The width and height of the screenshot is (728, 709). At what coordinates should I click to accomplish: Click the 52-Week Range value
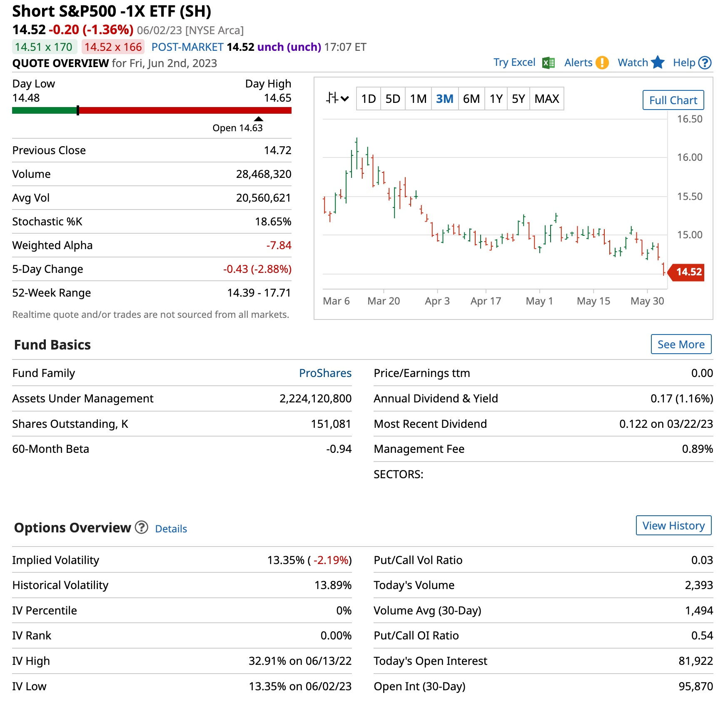tap(259, 293)
